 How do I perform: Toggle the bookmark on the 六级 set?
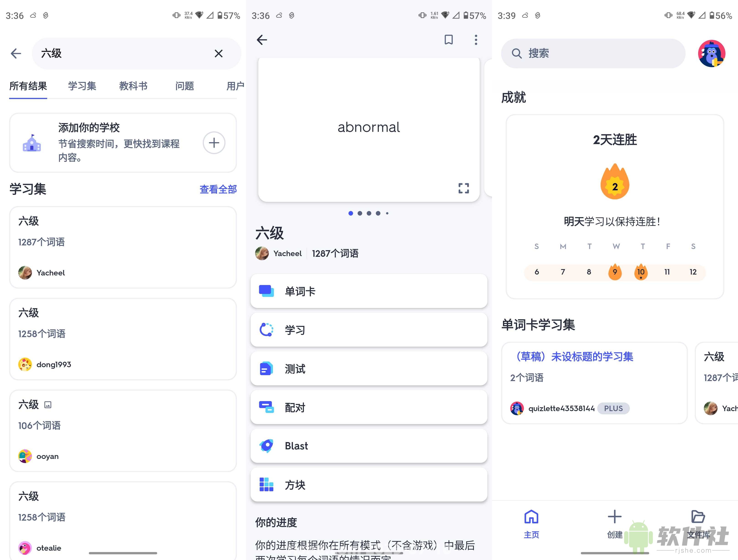[449, 40]
